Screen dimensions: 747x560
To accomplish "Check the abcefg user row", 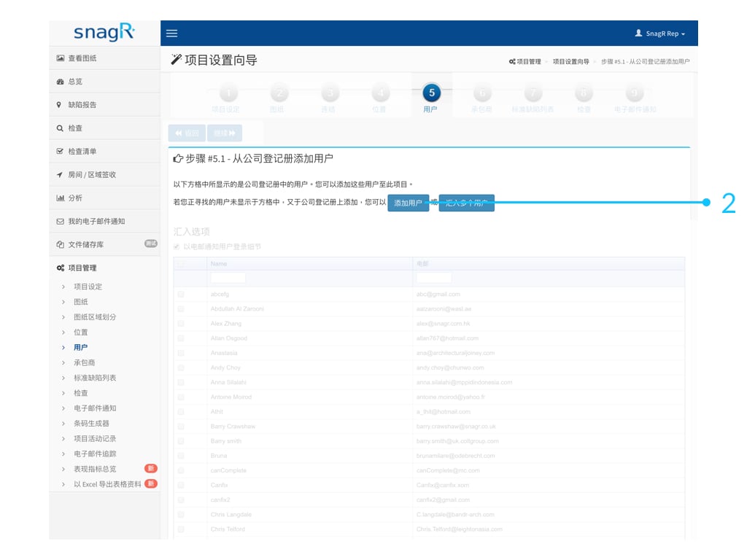I will point(181,295).
